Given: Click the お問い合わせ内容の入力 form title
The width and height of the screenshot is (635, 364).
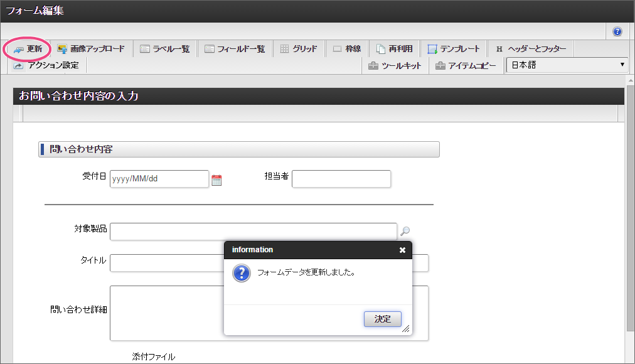Looking at the screenshot, I should tap(78, 96).
